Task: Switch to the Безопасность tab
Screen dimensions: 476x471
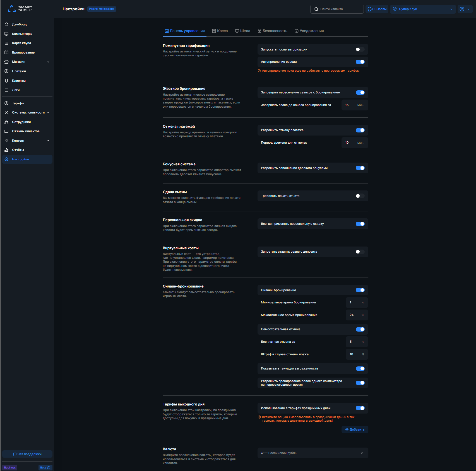Action: [x=272, y=31]
